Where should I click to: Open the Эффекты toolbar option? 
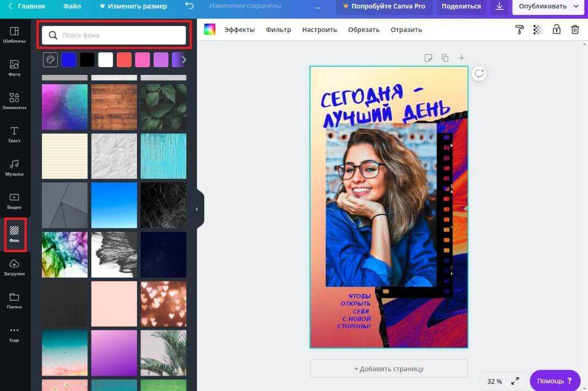click(x=239, y=30)
